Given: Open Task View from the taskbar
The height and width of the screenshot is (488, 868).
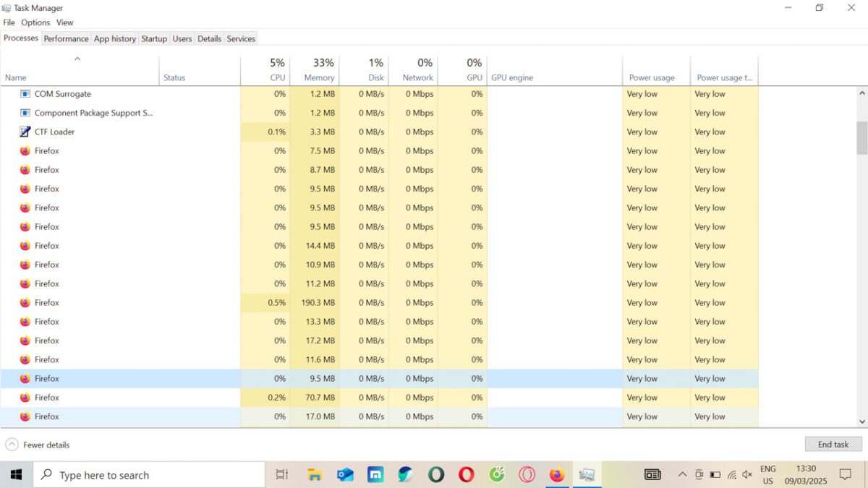Looking at the screenshot, I should point(282,475).
